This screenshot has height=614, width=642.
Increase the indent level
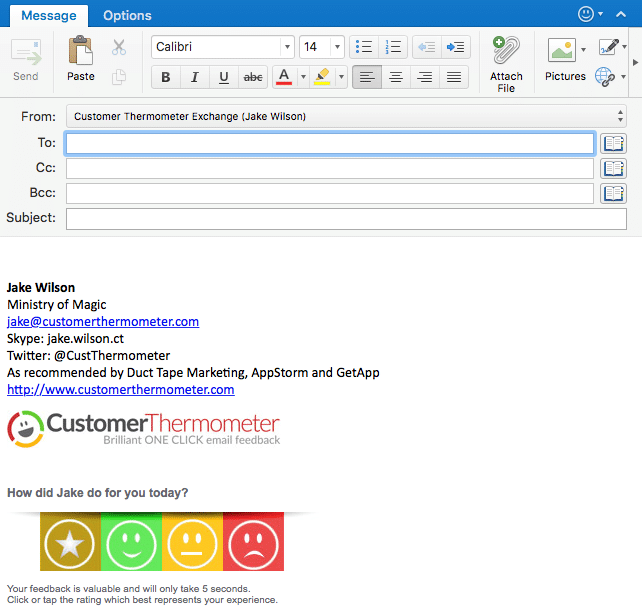pos(456,47)
